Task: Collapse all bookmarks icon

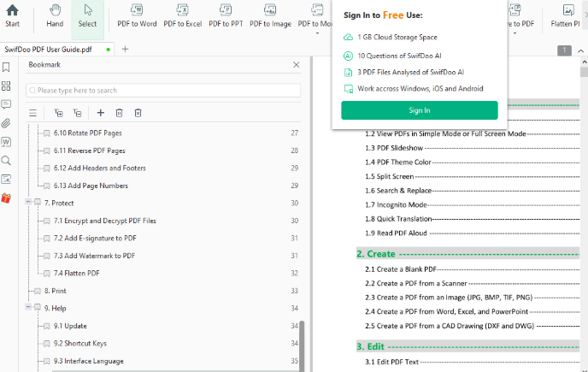Action: point(77,113)
